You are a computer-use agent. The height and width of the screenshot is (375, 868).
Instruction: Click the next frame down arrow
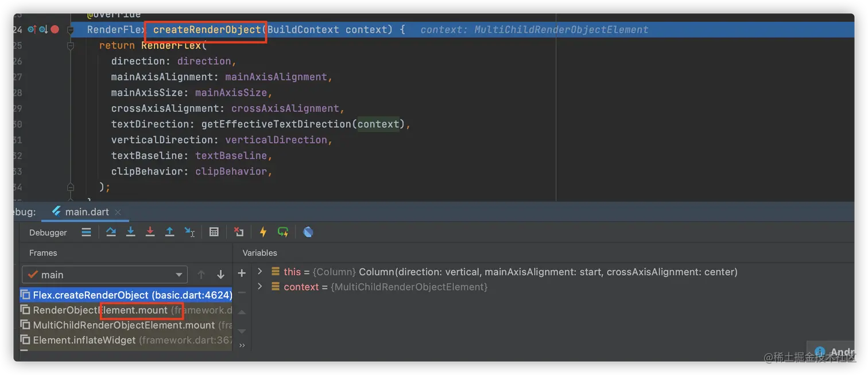click(x=220, y=275)
